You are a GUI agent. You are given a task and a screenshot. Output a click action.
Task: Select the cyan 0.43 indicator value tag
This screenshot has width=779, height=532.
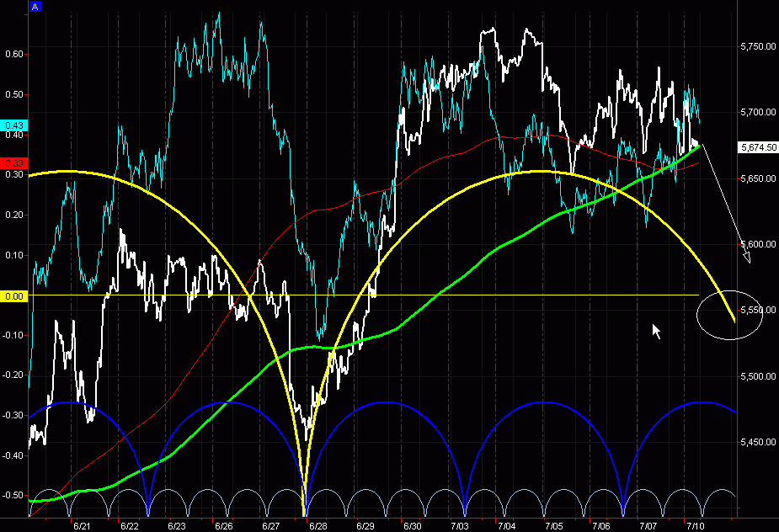point(14,125)
